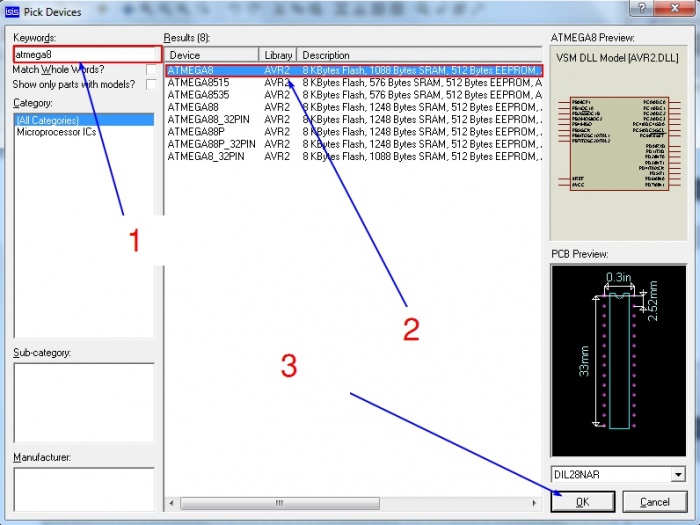Select the ATMEGA8535 device row
700x525 pixels.
(x=354, y=95)
